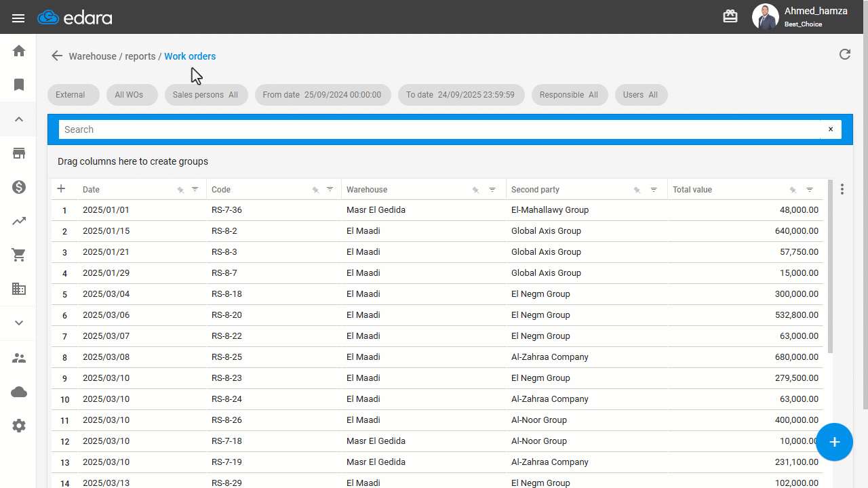Viewport: 868px width, 488px height.
Task: Click the floating blue add button
Action: point(834,442)
